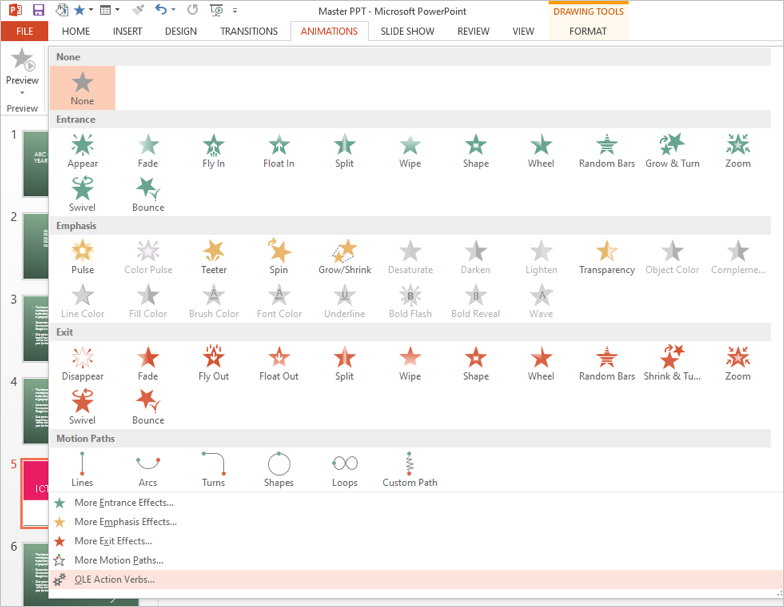This screenshot has width=784, height=607.
Task: Apply the Bounce entrance animation
Action: 148,194
